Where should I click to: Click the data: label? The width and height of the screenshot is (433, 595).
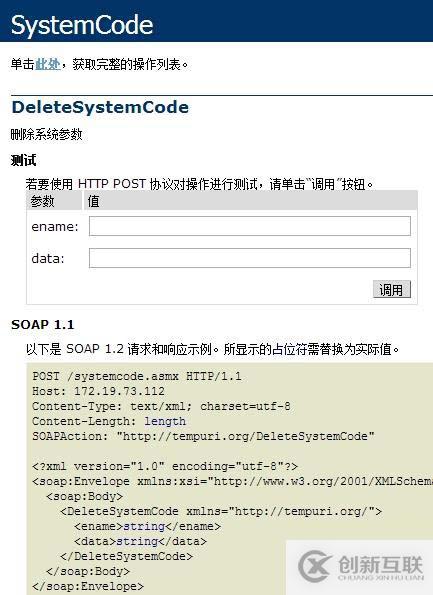[x=48, y=258]
